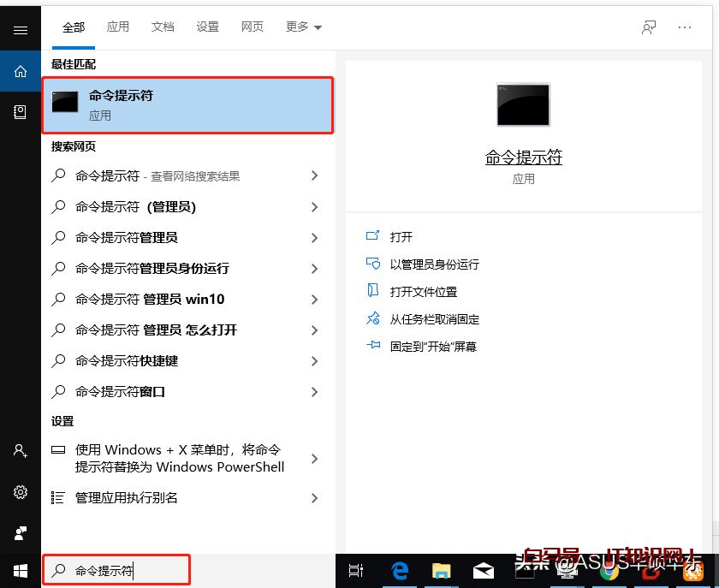Click 打开文件位置 action
This screenshot has width=719, height=588.
coord(423,292)
